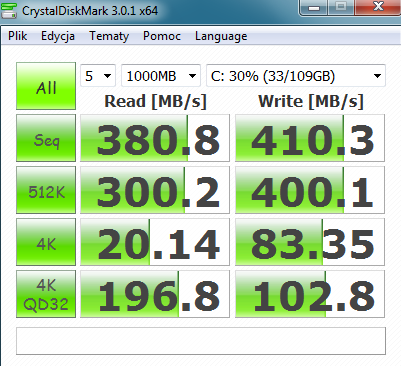The width and height of the screenshot is (401, 366).
Task: Minimize the CrystalDiskMark window
Action: pyautogui.click(x=314, y=7)
